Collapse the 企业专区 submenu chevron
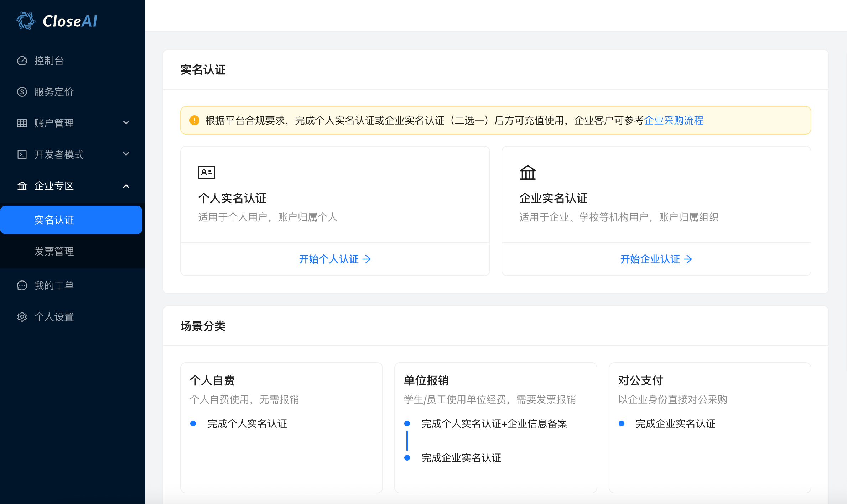Viewport: 847px width, 504px height. point(126,186)
